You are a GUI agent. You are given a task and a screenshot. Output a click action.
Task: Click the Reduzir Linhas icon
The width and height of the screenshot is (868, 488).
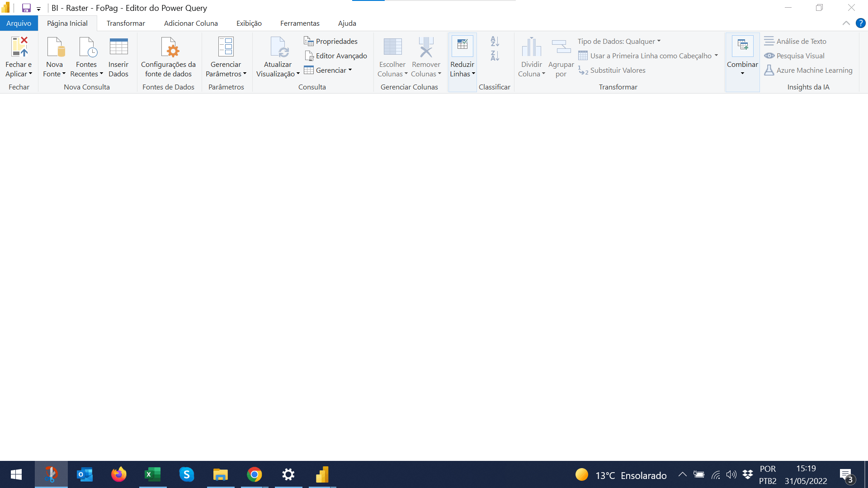(462, 46)
